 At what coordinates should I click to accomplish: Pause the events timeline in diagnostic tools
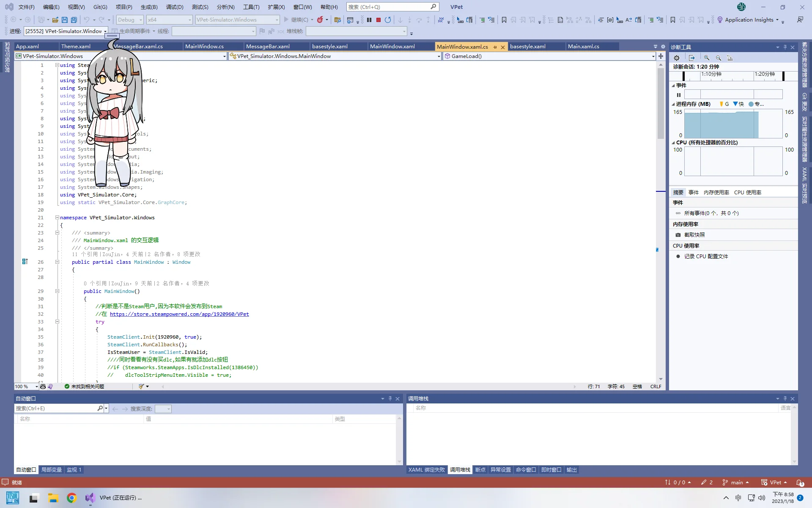coord(678,95)
